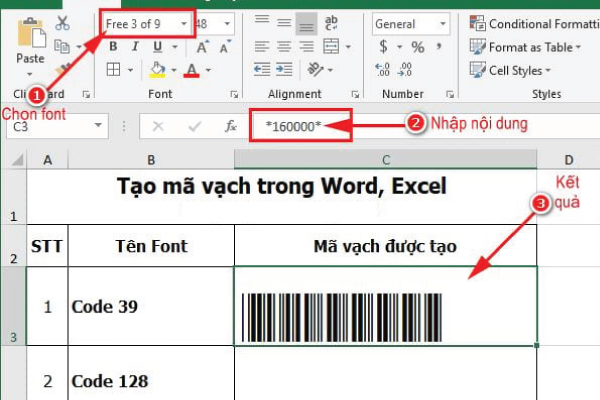Open font color dropdown arrow

coord(209,70)
